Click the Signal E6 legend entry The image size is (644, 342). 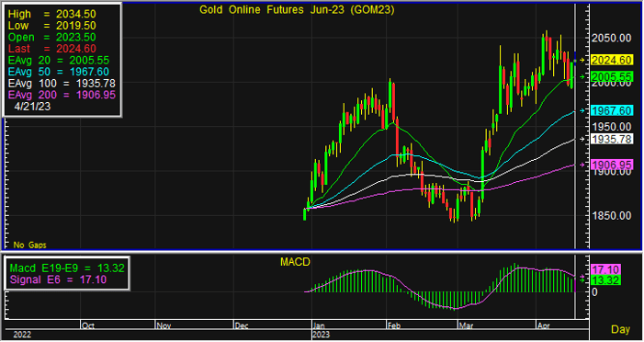tap(58, 279)
